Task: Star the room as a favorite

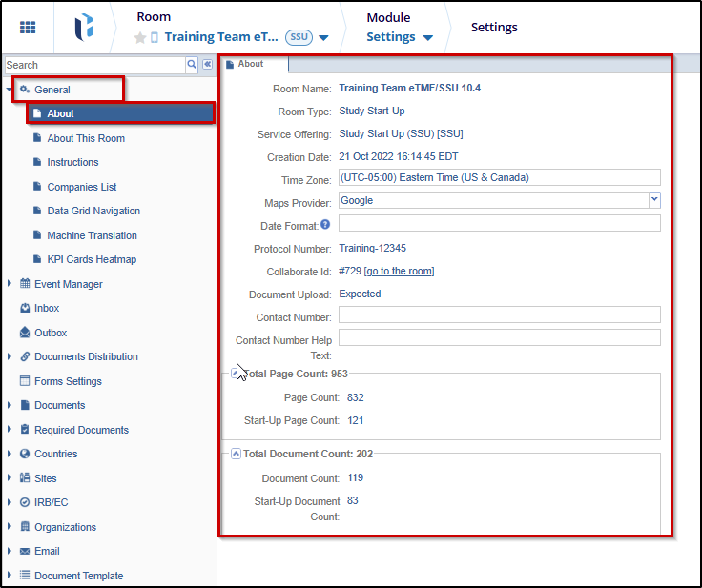Action: click(140, 38)
